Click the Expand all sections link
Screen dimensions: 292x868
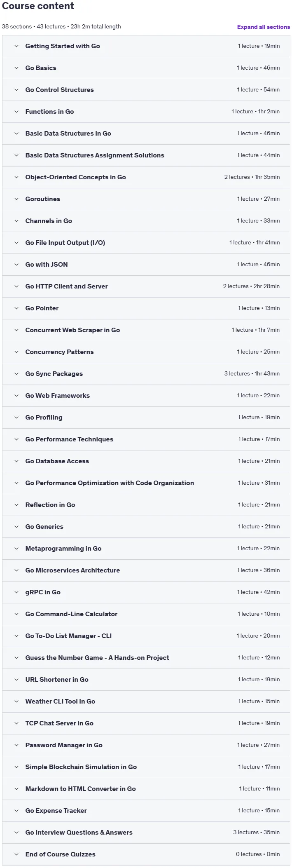point(264,27)
